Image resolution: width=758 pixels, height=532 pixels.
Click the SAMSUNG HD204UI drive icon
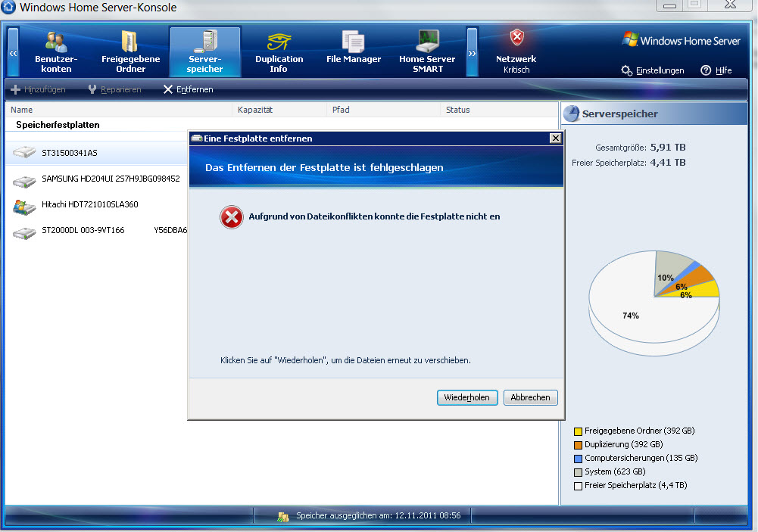(24, 182)
